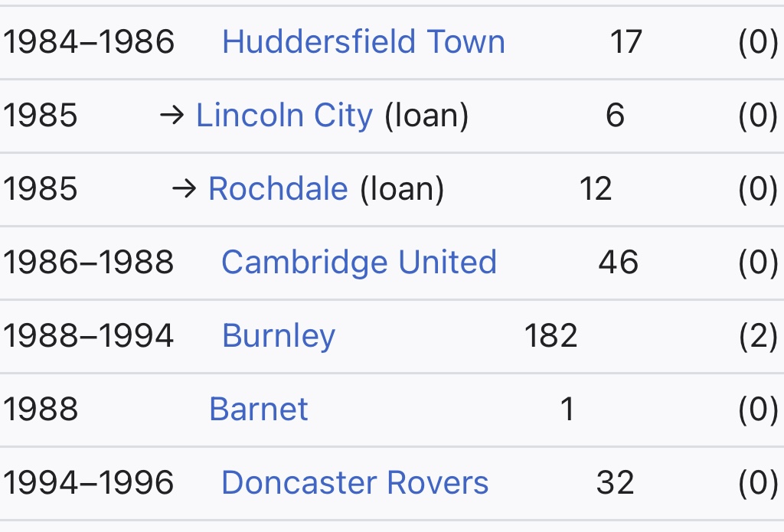This screenshot has width=784, height=532.
Task: Click the 1994–1996 years cell
Action: 89,483
